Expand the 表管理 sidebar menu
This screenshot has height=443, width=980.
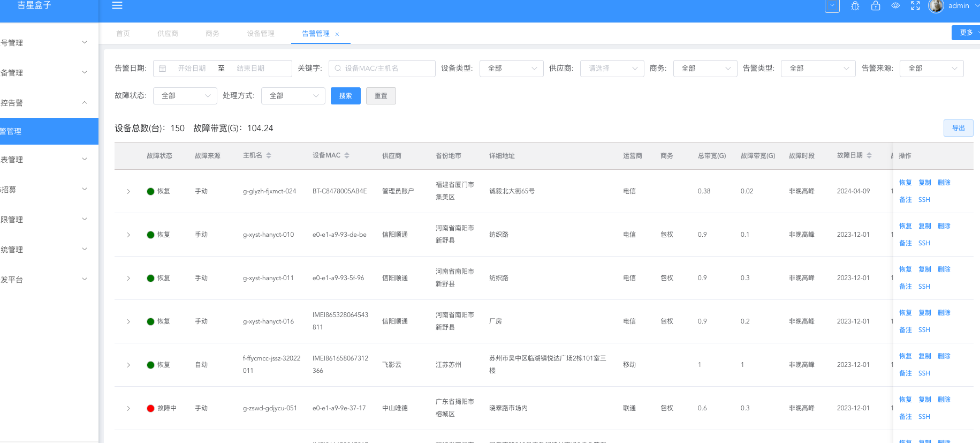(x=49, y=160)
